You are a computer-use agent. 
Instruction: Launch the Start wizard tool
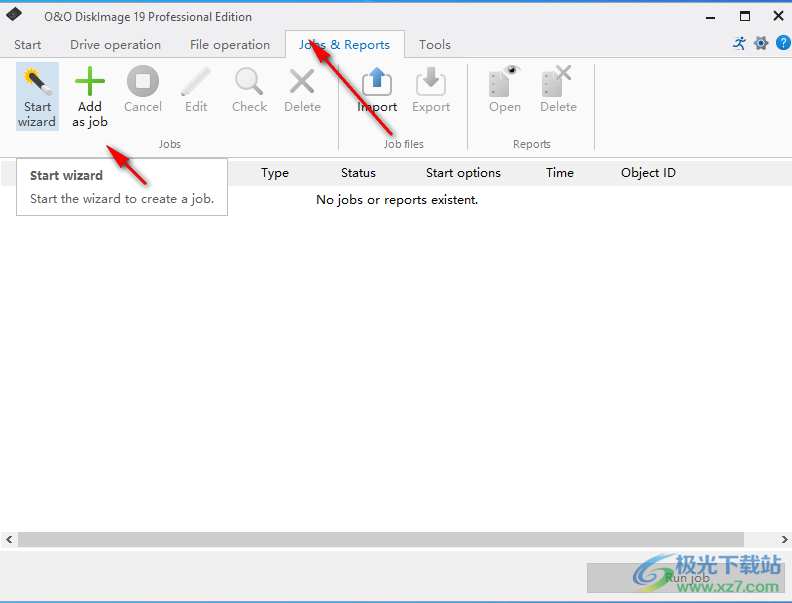(37, 96)
